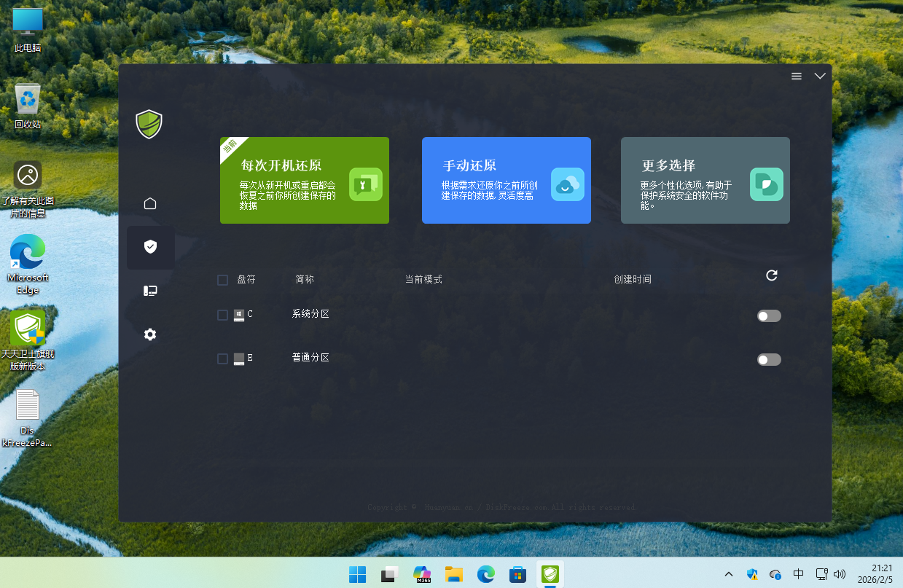Image resolution: width=903 pixels, height=588 pixels.
Task: Open Microsoft Store from taskbar
Action: pos(518,574)
